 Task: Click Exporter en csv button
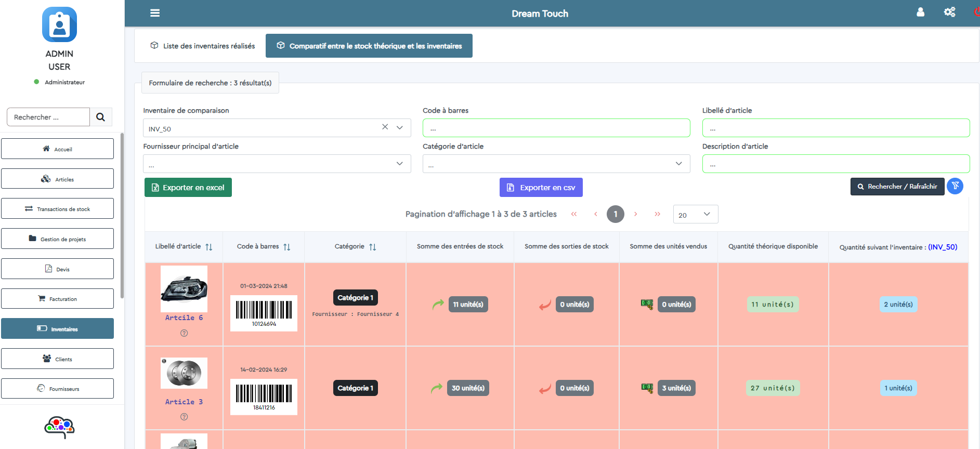click(x=541, y=188)
